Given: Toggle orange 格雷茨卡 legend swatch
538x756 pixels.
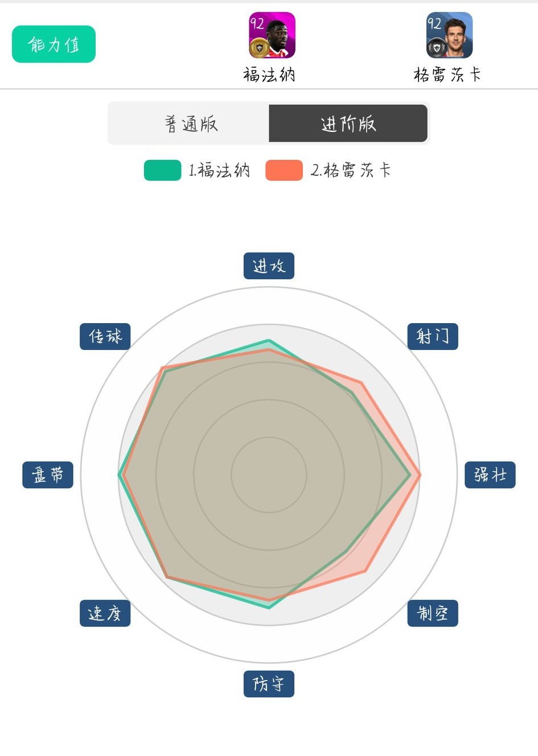Looking at the screenshot, I should coord(284,170).
